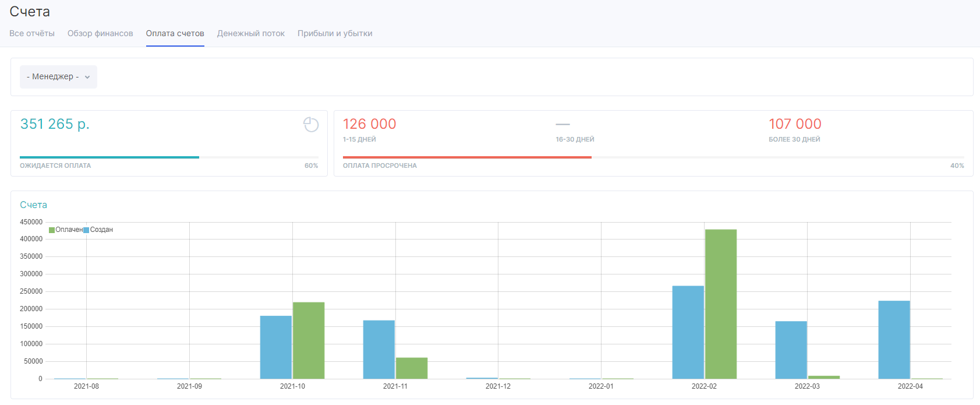Click the blue bar for 2022-03
This screenshot has height=405, width=980.
791,350
